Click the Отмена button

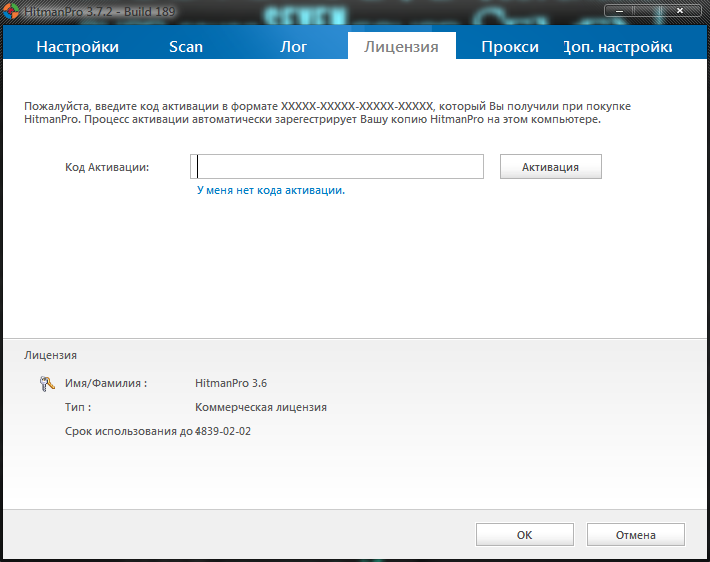[636, 535]
